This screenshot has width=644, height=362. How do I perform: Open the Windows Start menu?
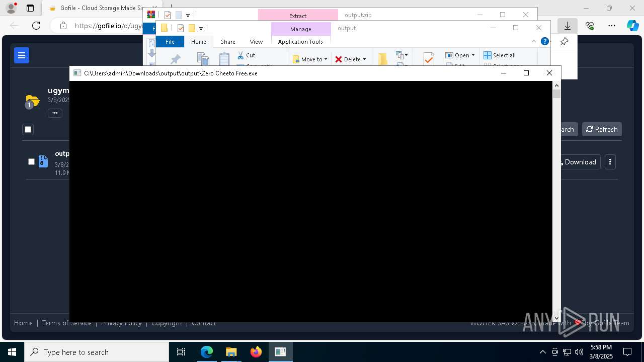point(12,352)
